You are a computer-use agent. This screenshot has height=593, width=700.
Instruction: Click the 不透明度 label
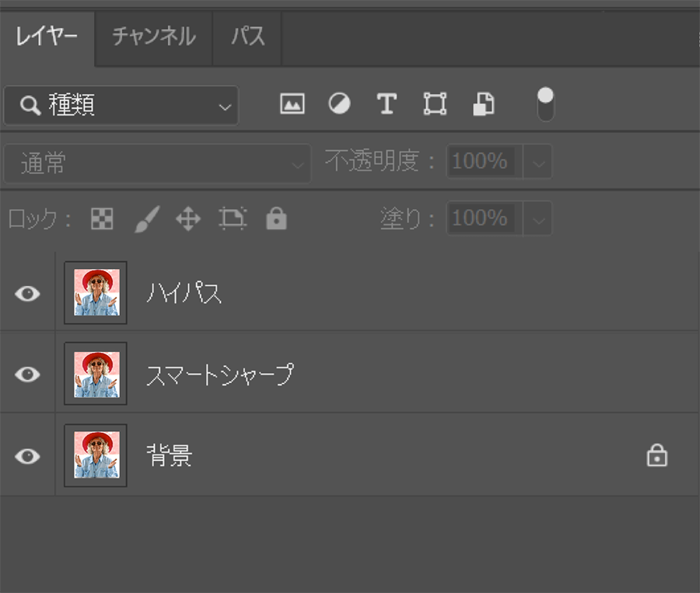coord(380,161)
